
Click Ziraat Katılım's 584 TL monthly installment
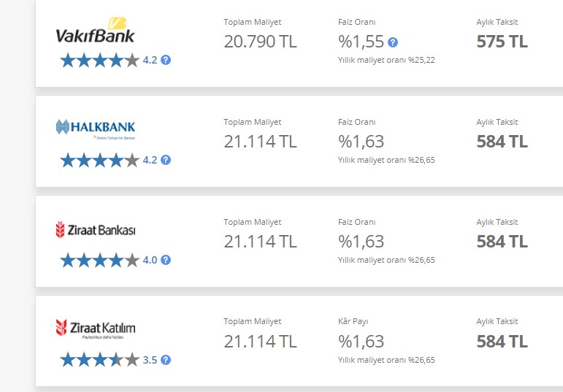coord(502,342)
